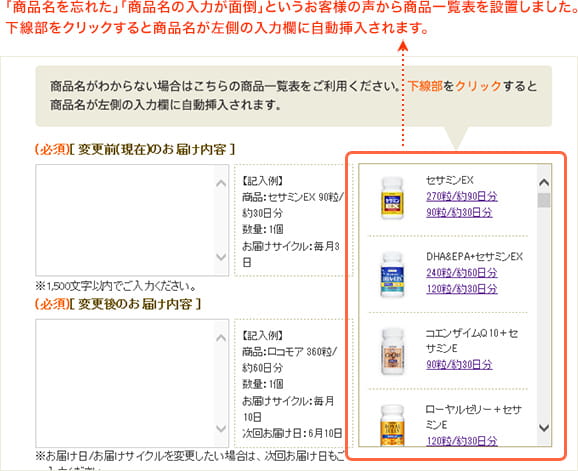Click the コエンザイムQ10+セサミンE product name
The width and height of the screenshot is (578, 471).
tap(472, 341)
